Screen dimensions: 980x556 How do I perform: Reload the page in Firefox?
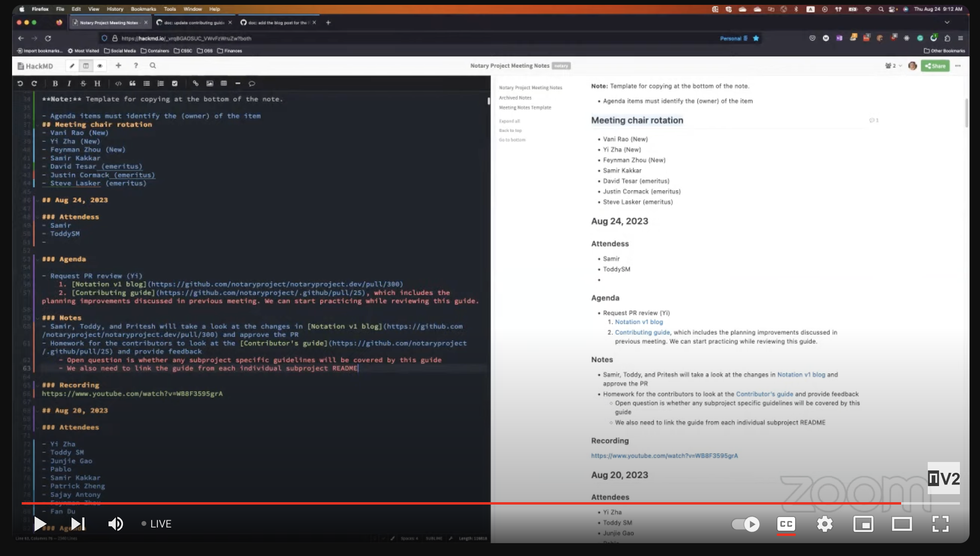[48, 38]
